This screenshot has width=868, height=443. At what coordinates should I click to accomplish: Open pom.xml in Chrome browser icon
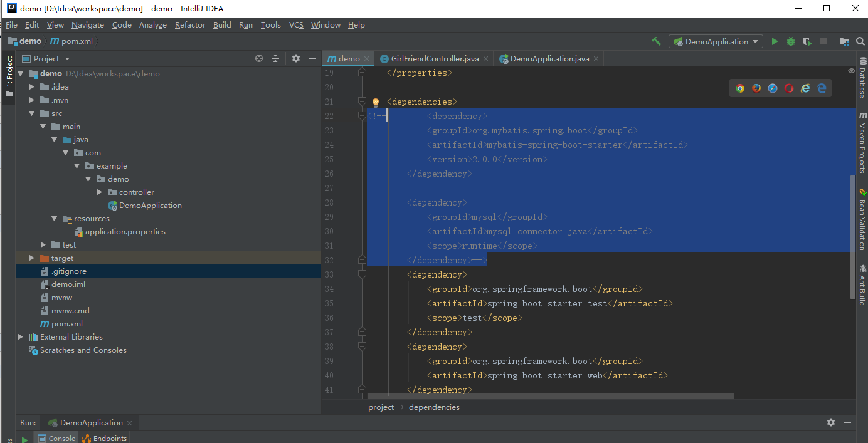click(740, 88)
